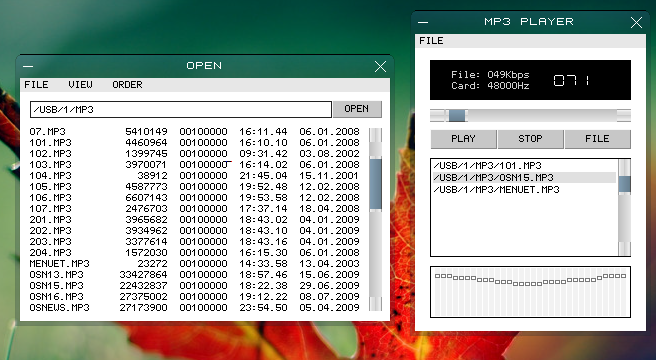Open the VIEW menu
The height and width of the screenshot is (360, 656).
80,85
